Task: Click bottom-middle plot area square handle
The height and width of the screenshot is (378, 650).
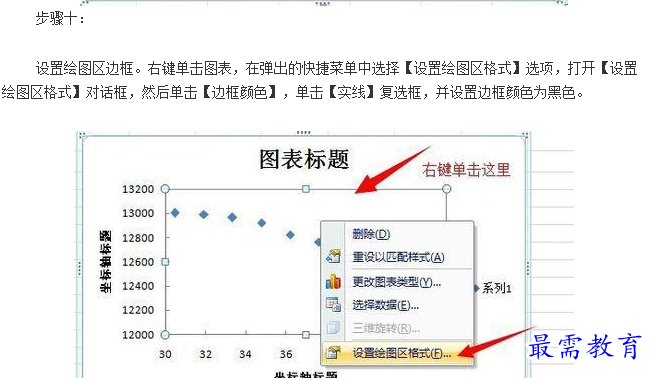Action: tap(306, 334)
